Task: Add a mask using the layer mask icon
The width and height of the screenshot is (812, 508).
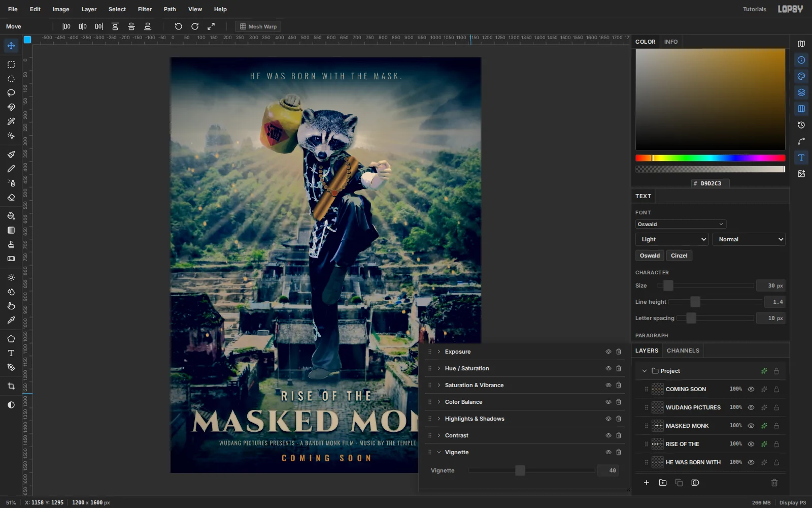Action: [695, 483]
